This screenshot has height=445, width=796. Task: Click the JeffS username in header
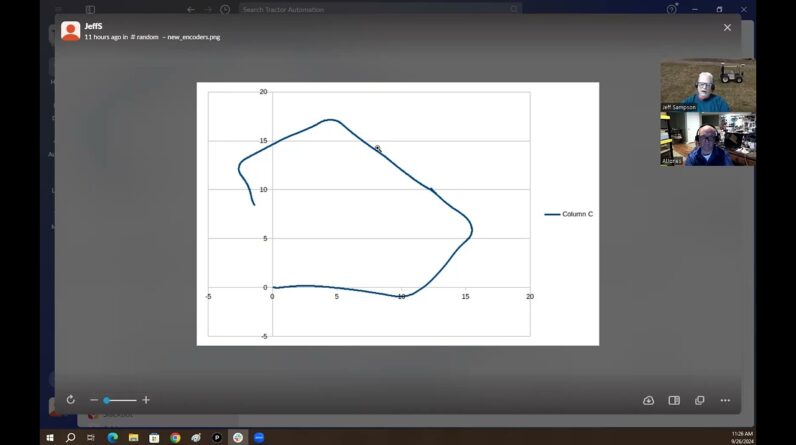pyautogui.click(x=94, y=26)
